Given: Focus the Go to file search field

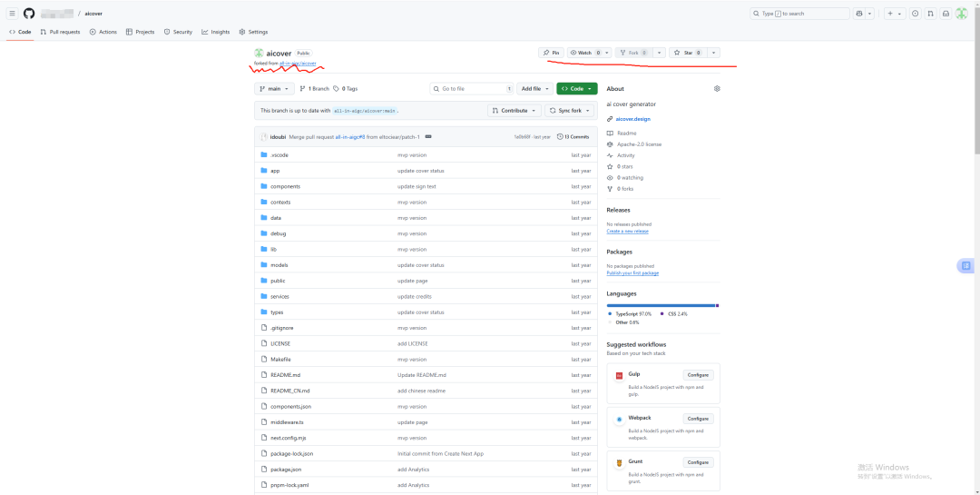Looking at the screenshot, I should [473, 89].
